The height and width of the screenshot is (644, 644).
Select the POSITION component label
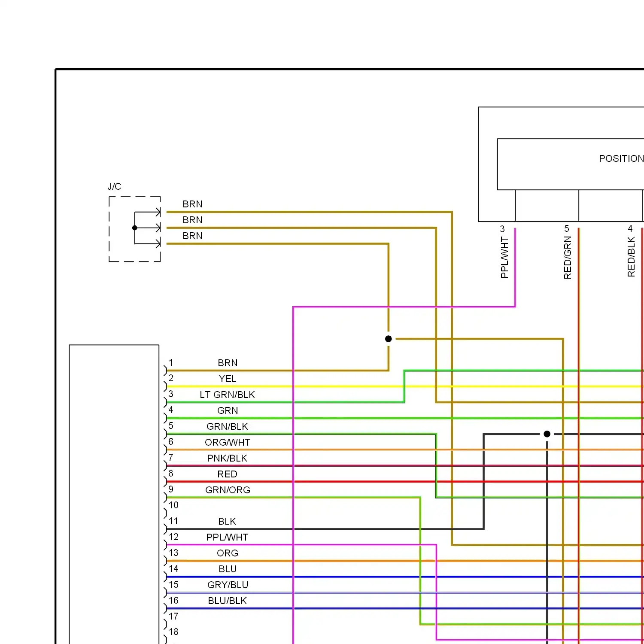point(621,158)
